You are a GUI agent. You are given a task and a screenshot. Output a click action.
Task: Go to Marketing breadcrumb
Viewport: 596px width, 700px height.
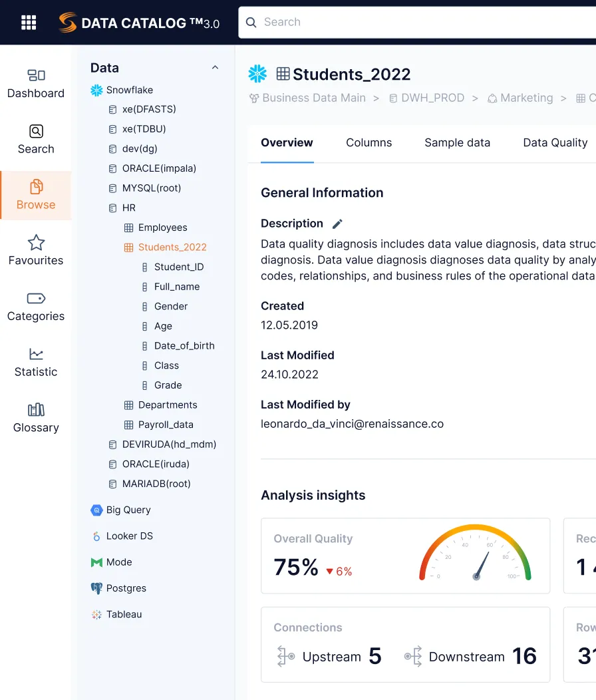[520, 98]
